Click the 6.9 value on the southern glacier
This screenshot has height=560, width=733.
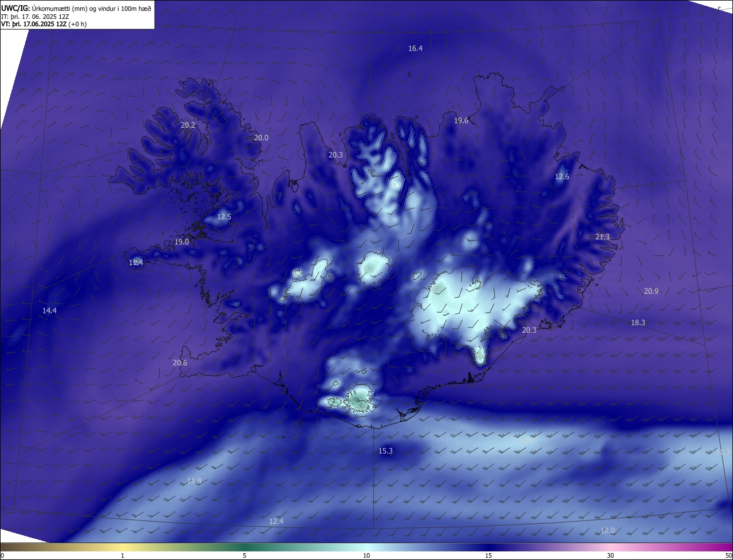pos(361,406)
